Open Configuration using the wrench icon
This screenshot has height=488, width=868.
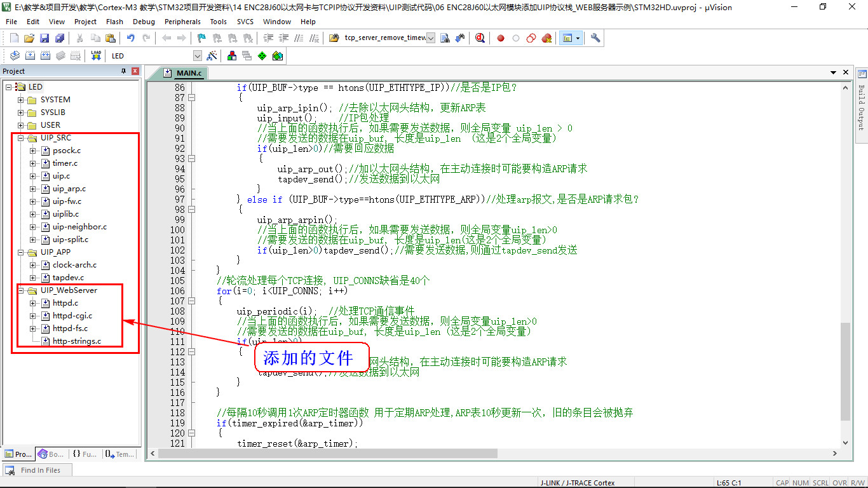(595, 38)
